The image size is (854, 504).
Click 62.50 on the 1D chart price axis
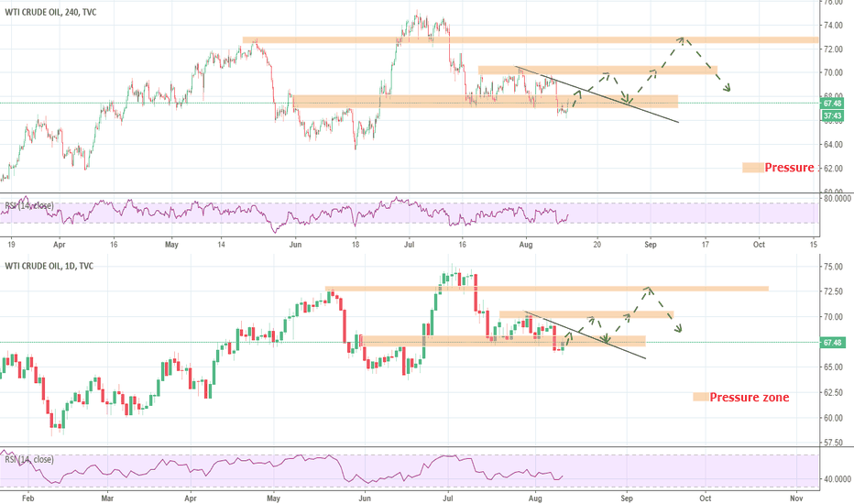point(834,392)
